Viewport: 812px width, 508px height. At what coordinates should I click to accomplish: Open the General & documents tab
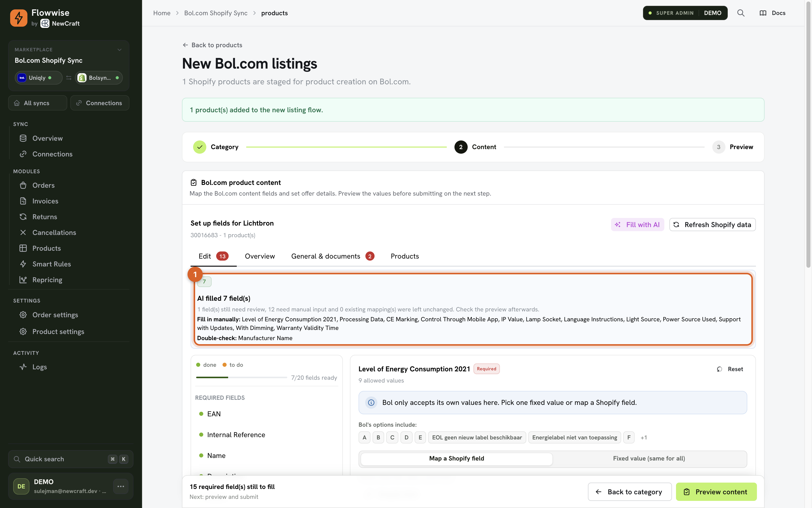pyautogui.click(x=332, y=256)
